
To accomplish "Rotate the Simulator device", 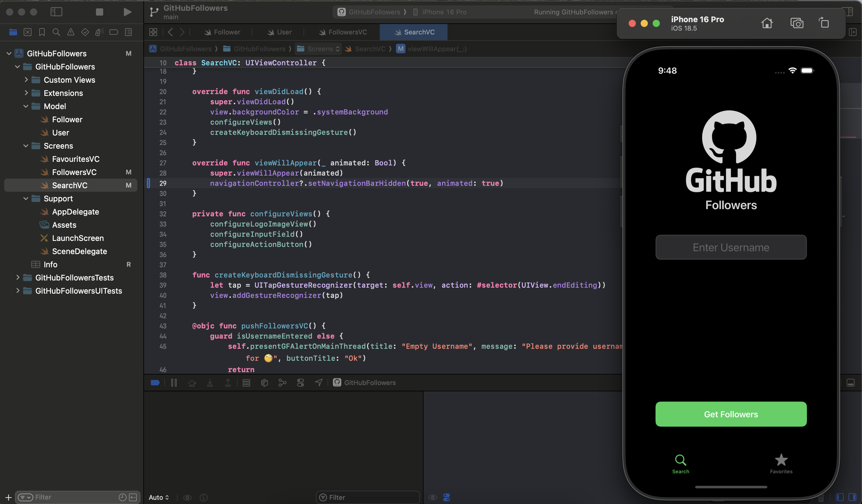I will [824, 23].
